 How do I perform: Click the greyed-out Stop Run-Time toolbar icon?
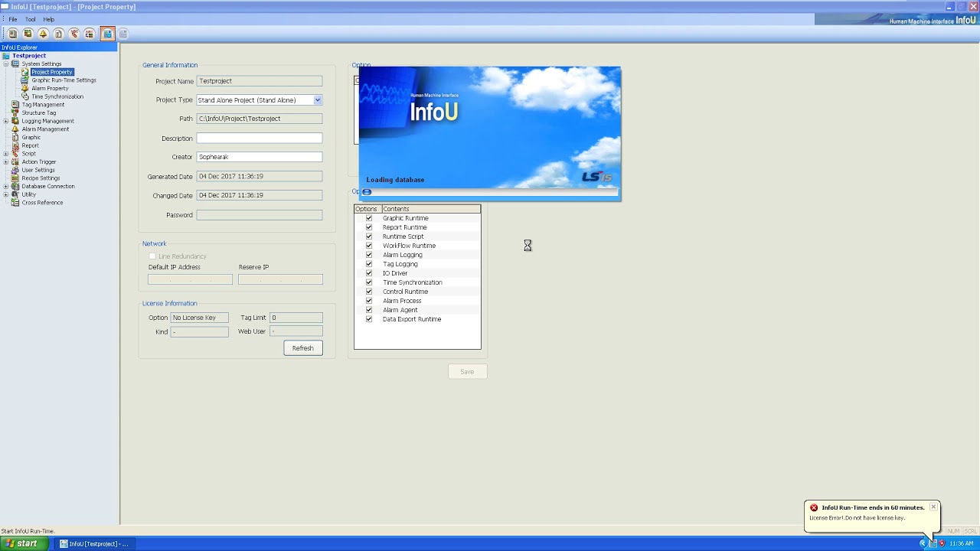point(122,34)
